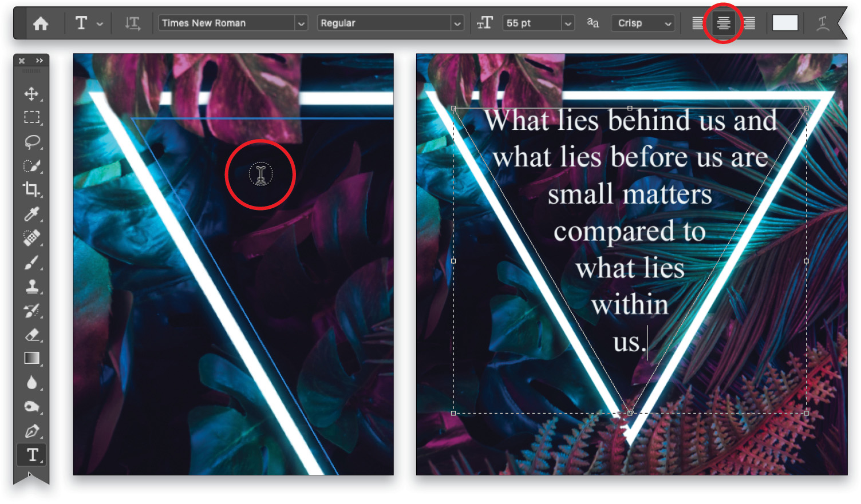Select the Rectangular Marquee tool
861x504 pixels.
coord(33,117)
